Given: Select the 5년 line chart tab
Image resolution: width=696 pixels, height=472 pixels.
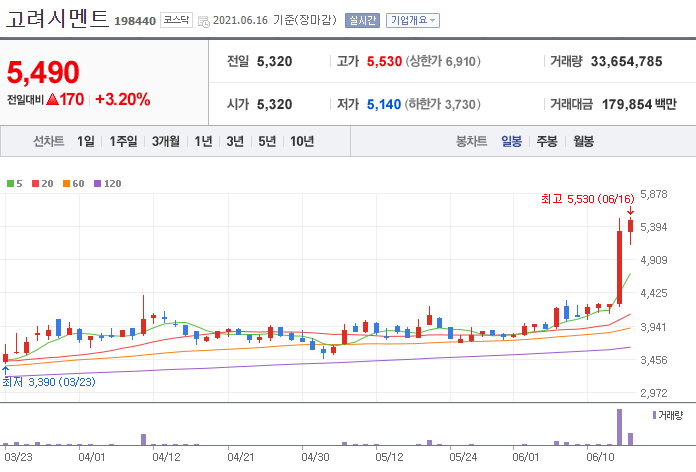Looking at the screenshot, I should pyautogui.click(x=267, y=141).
